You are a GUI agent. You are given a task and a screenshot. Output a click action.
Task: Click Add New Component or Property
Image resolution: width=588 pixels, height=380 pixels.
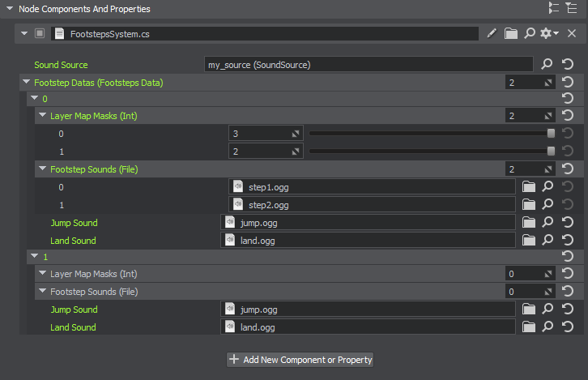(x=300, y=359)
